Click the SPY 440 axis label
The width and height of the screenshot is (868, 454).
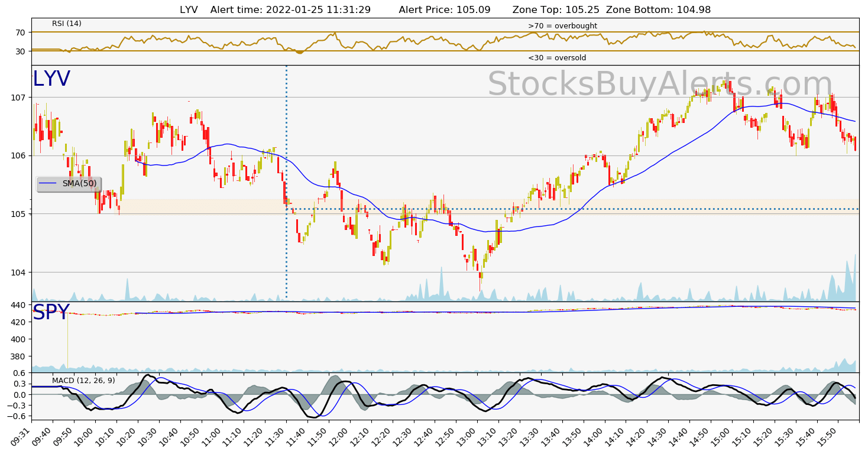(19, 305)
